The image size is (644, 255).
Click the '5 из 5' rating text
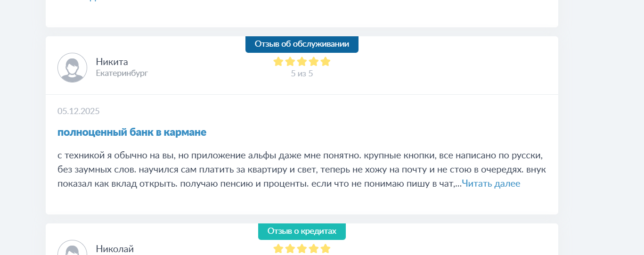point(302,74)
